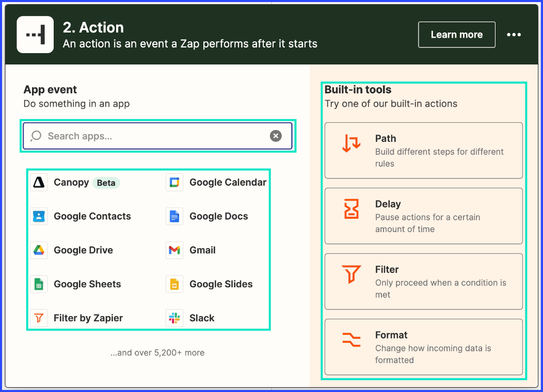Select the Slack icon
This screenshot has width=543, height=392.
(x=174, y=318)
